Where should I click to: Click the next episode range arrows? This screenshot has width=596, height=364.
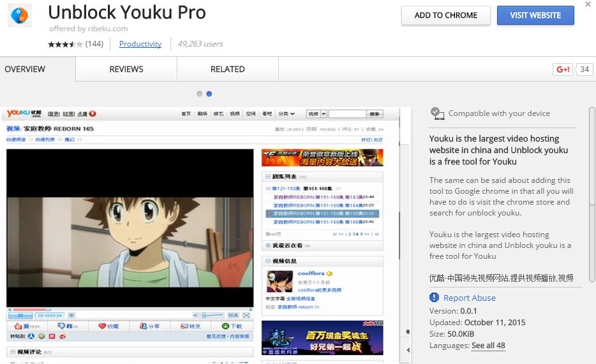[338, 189]
